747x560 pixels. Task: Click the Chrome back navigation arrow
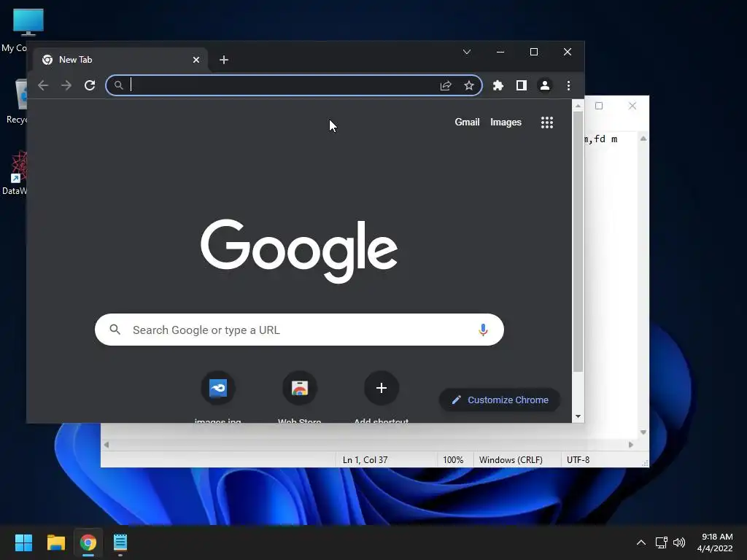click(x=43, y=85)
